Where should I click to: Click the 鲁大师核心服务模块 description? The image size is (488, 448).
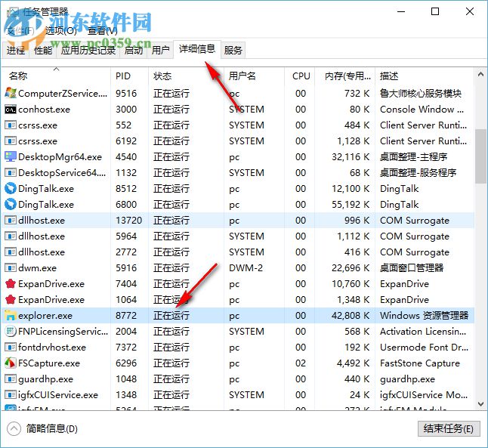[x=421, y=94]
